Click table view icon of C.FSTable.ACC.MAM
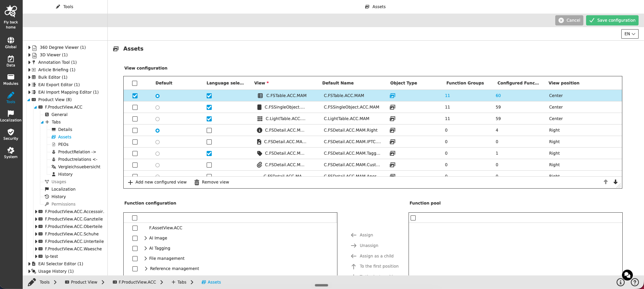 [260, 96]
